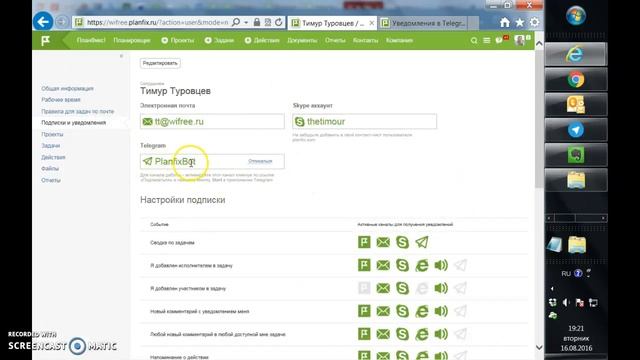Click Planfix icon in «Я добавлен исполнителем в задачу» row
This screenshot has height=360, width=640.
click(364, 265)
